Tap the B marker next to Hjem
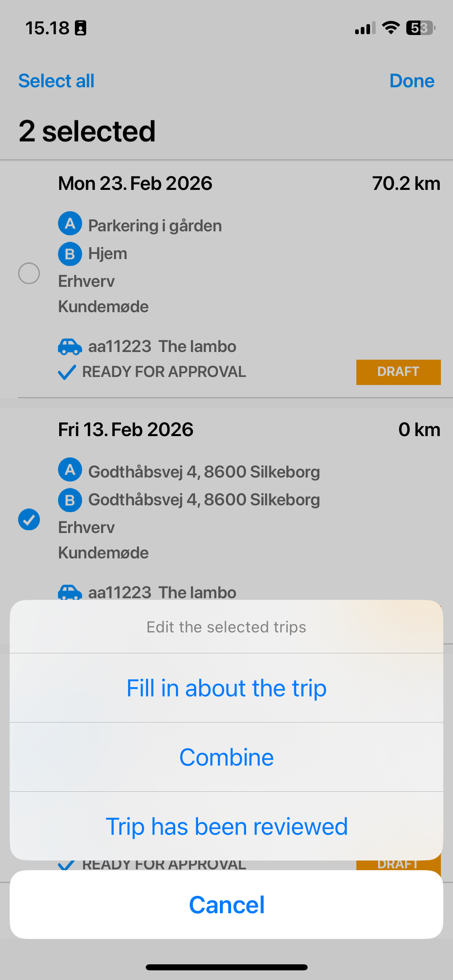The image size is (453, 980). point(70,254)
